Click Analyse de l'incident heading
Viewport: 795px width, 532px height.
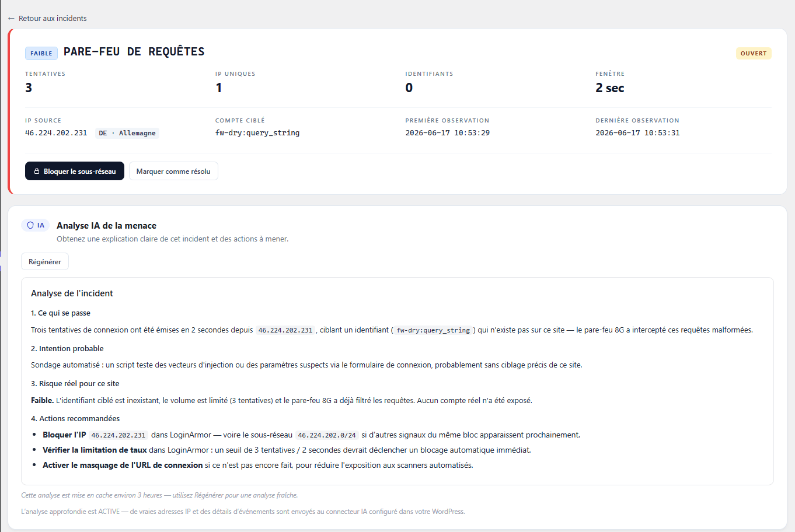pyautogui.click(x=72, y=293)
